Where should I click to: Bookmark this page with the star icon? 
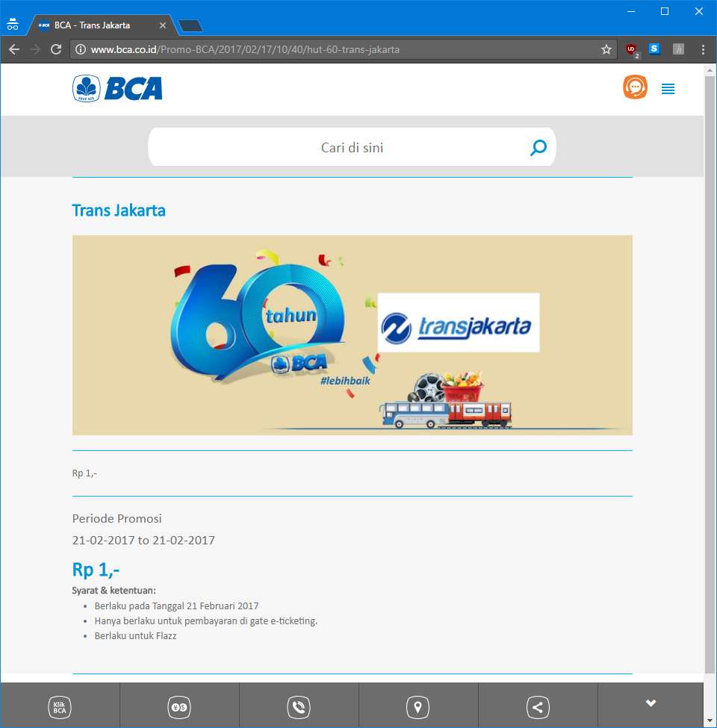point(606,49)
